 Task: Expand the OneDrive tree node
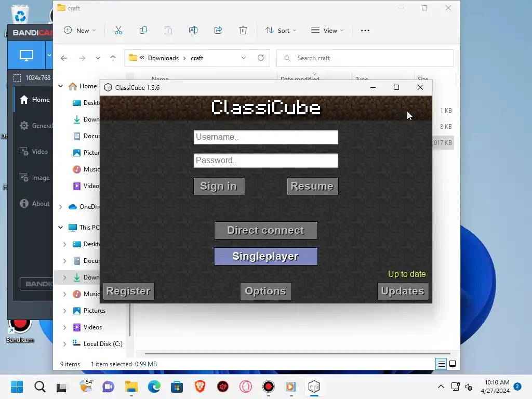click(61, 207)
